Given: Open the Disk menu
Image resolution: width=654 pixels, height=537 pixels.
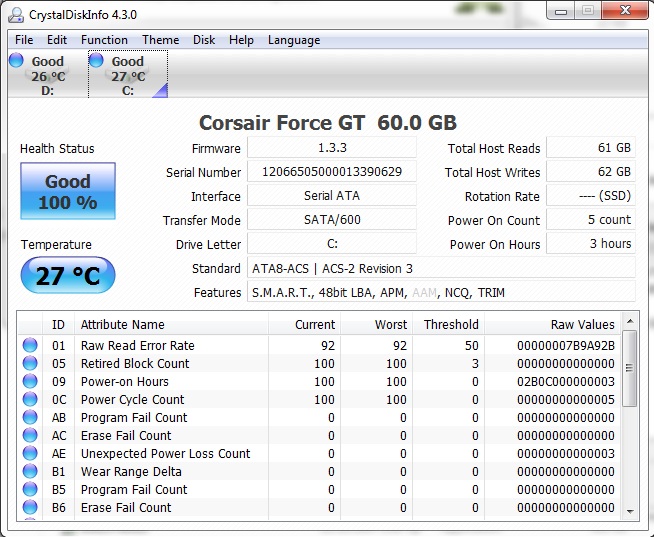Looking at the screenshot, I should (x=204, y=40).
